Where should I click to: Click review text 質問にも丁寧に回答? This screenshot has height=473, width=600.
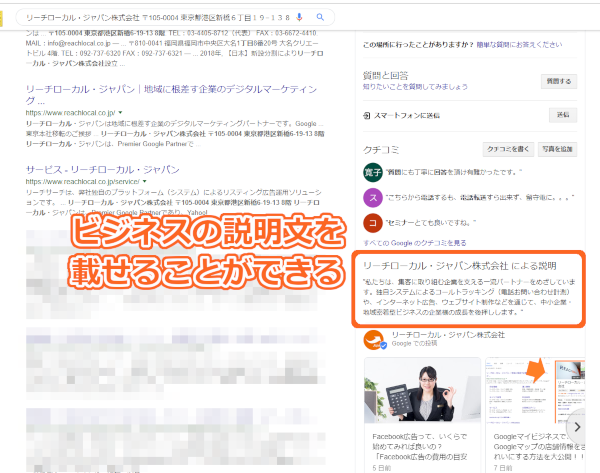click(x=453, y=172)
